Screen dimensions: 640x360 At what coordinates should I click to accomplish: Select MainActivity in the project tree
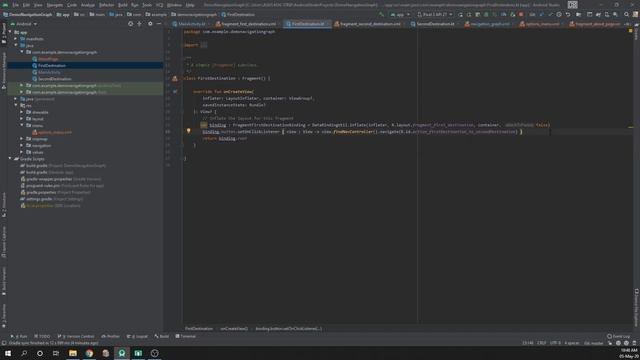[49, 72]
